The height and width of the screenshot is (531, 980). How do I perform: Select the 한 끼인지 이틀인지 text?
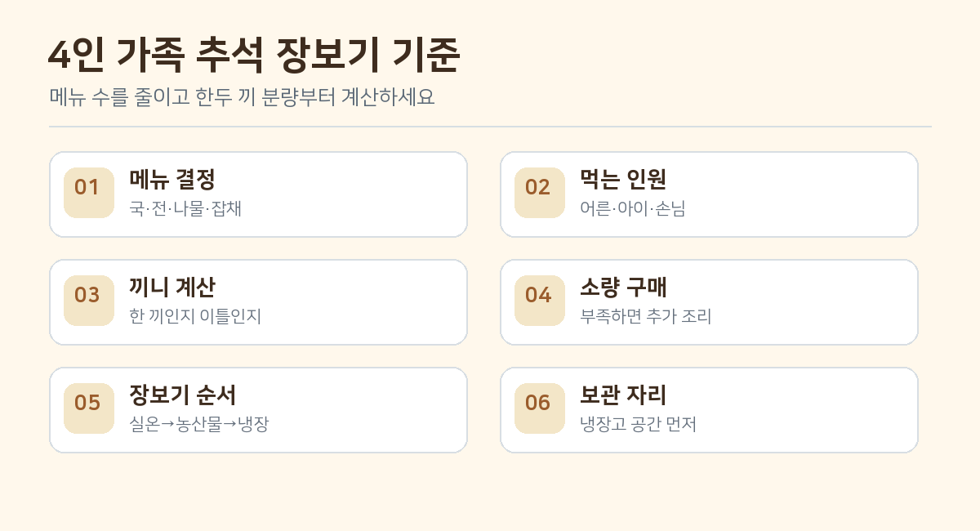coord(196,316)
